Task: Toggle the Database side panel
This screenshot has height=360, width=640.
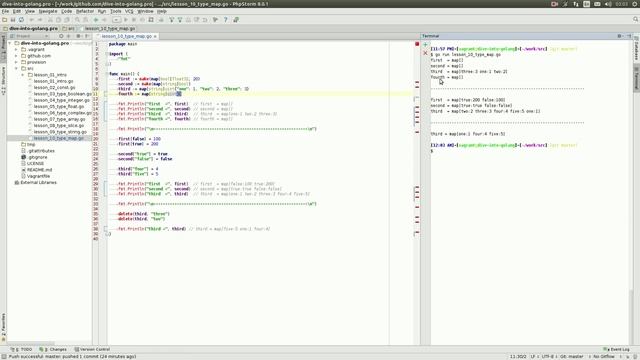Action: 636,48
